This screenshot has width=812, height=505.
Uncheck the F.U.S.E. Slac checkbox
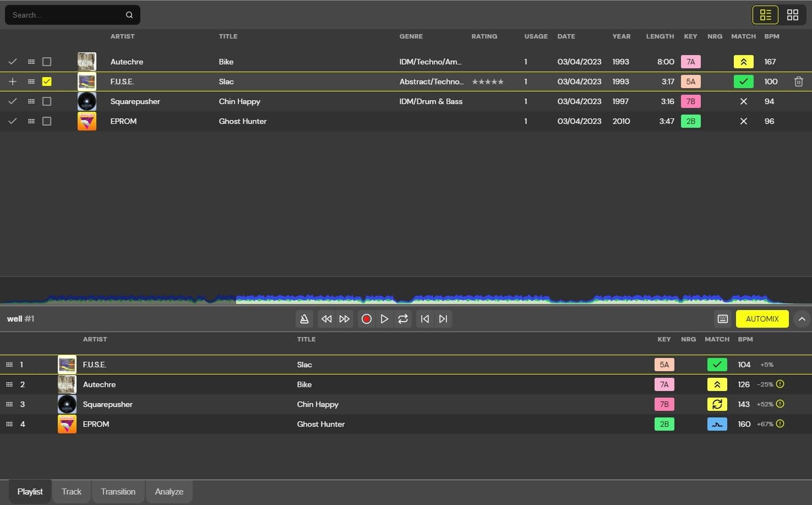point(47,82)
